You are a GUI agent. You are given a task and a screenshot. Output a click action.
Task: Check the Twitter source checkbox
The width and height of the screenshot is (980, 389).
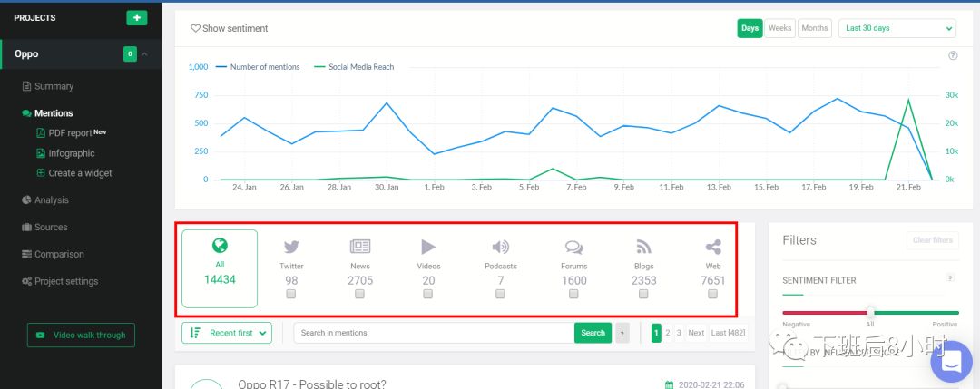(x=290, y=294)
